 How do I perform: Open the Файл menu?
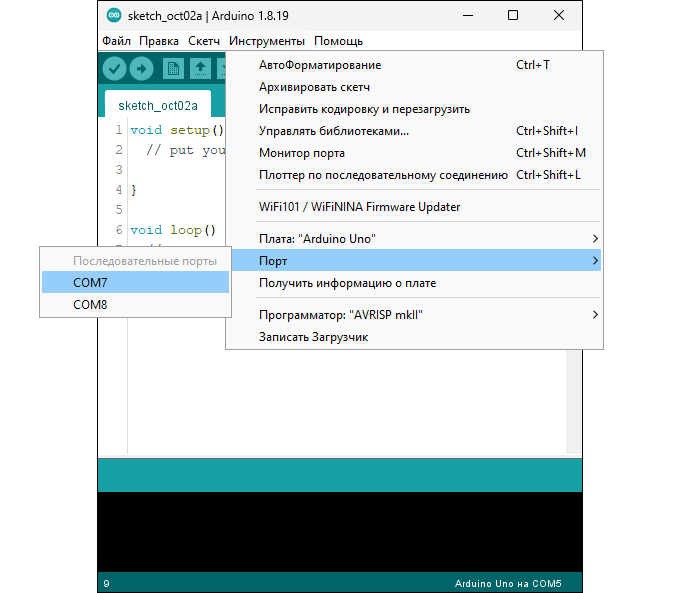116,41
